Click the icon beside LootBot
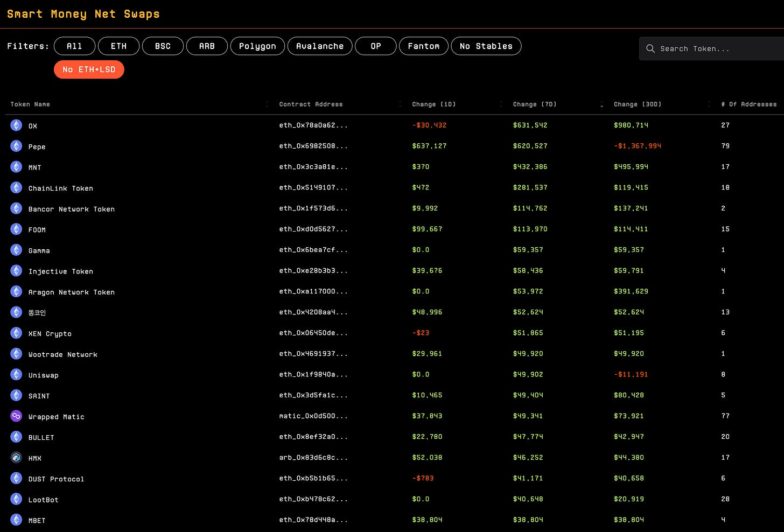This screenshot has width=784, height=532. pos(16,499)
